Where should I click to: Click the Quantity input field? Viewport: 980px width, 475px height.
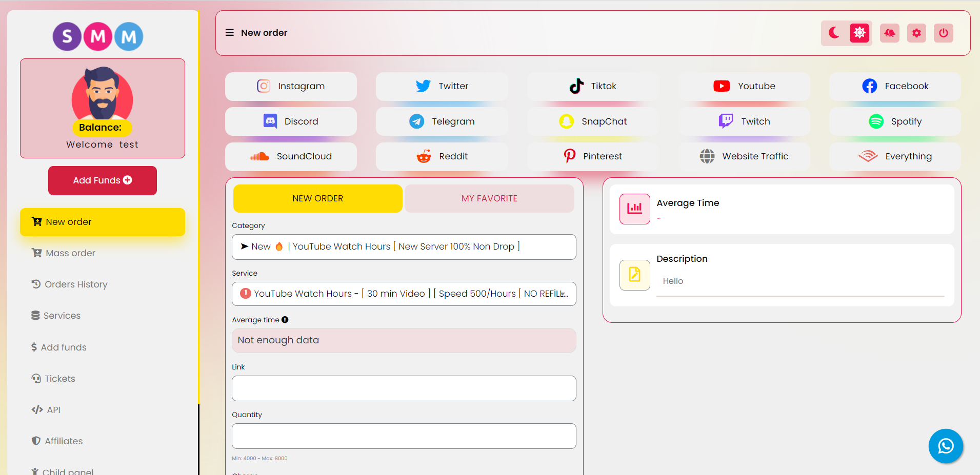pyautogui.click(x=404, y=436)
